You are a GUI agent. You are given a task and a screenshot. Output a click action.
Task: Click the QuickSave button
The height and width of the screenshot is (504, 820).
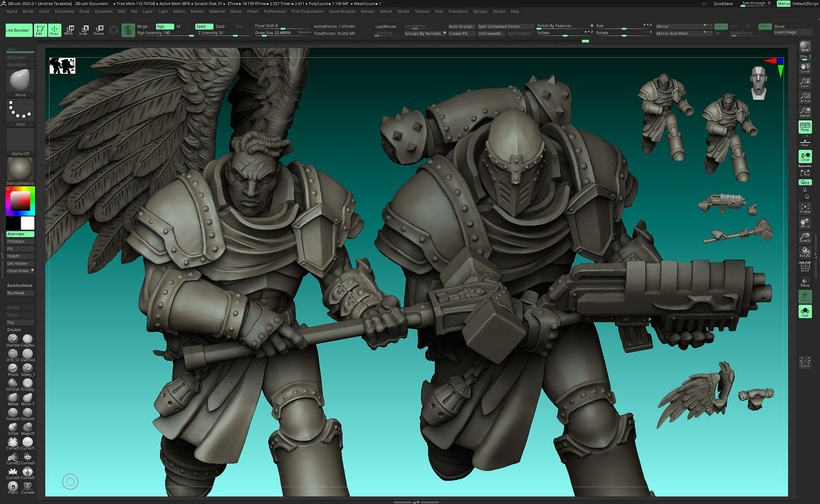[x=723, y=4]
